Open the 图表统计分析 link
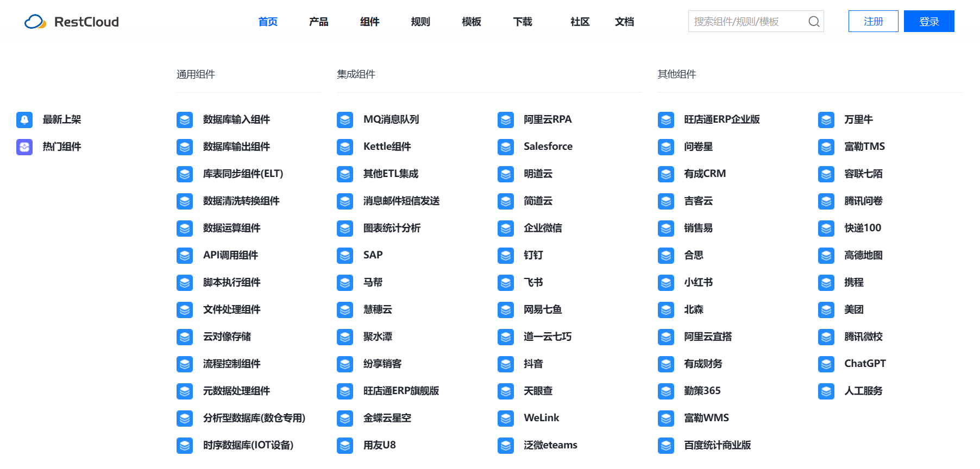980x469 pixels. (x=392, y=228)
